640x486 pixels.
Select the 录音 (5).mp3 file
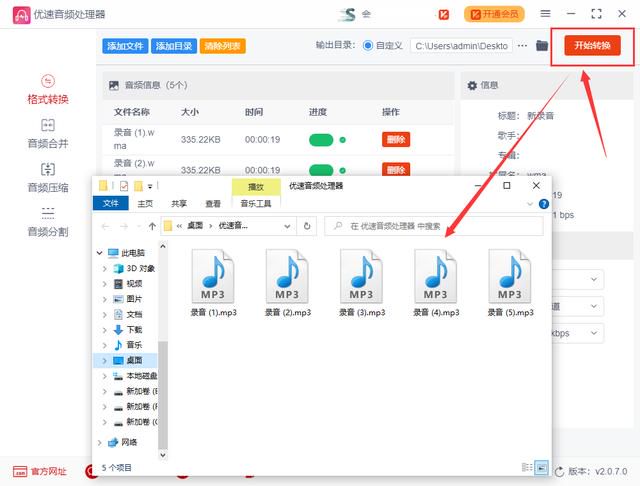pos(511,284)
